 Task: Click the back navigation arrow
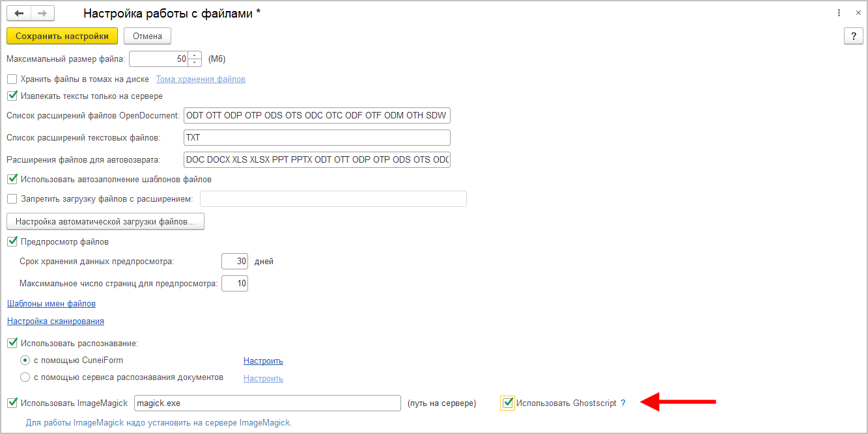[19, 14]
